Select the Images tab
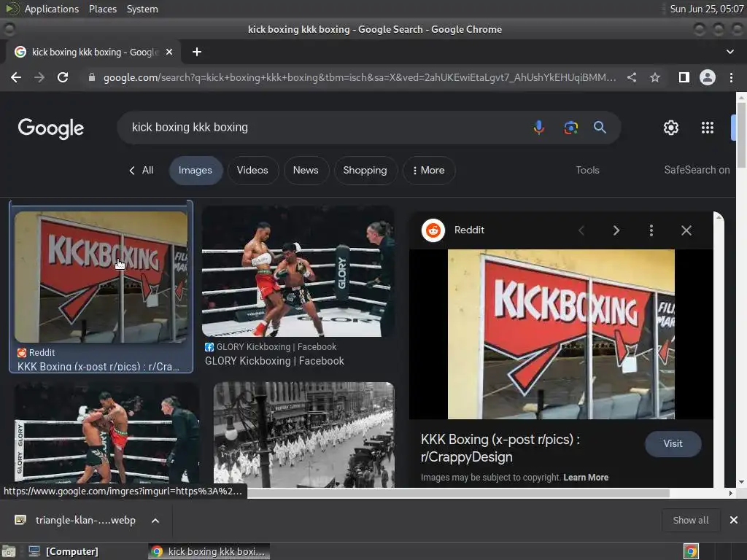 tap(196, 170)
